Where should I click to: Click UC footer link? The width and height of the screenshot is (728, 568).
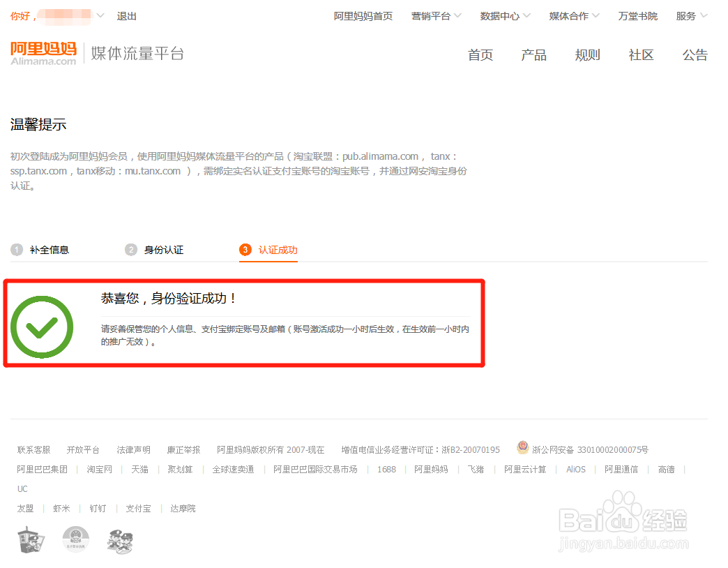point(22,488)
